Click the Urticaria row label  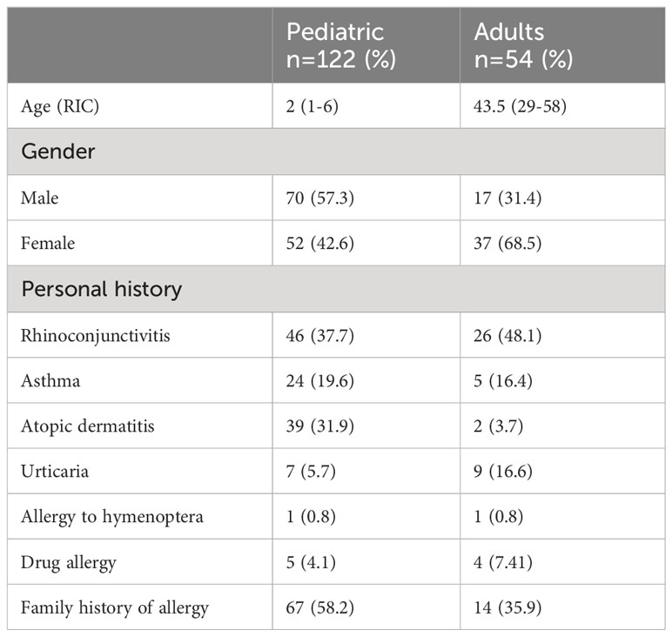pyautogui.click(x=55, y=472)
